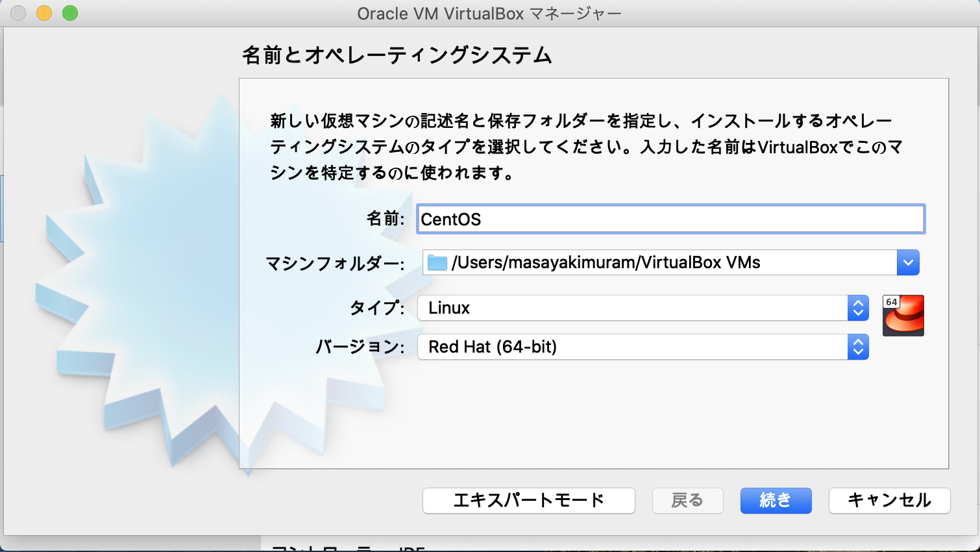980x552 pixels.
Task: Click the /Users/masayakimuram/VirtualBox VMs path text
Action: click(606, 262)
